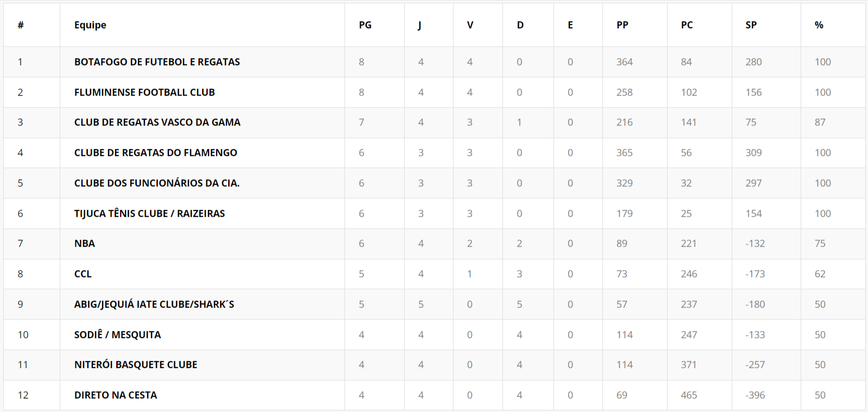Open Botafogo de Futebol e Regatas team
The width and height of the screenshot is (868, 412).
[x=157, y=62]
